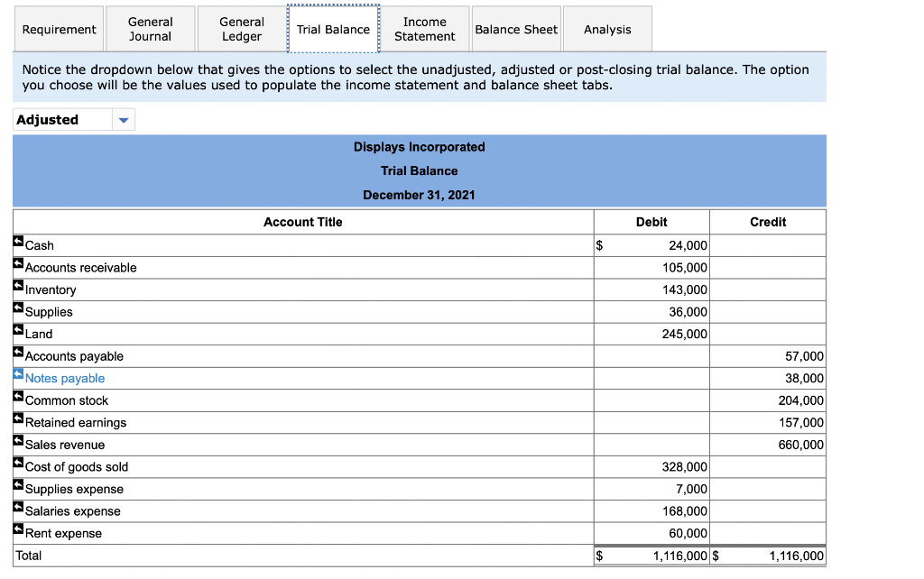924x579 pixels.
Task: Click the icon beside Cost of goods sold
Action: click(x=16, y=462)
